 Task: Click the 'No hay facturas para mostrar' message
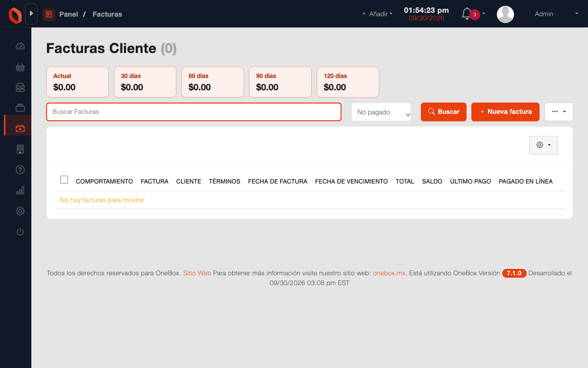pyautogui.click(x=102, y=200)
